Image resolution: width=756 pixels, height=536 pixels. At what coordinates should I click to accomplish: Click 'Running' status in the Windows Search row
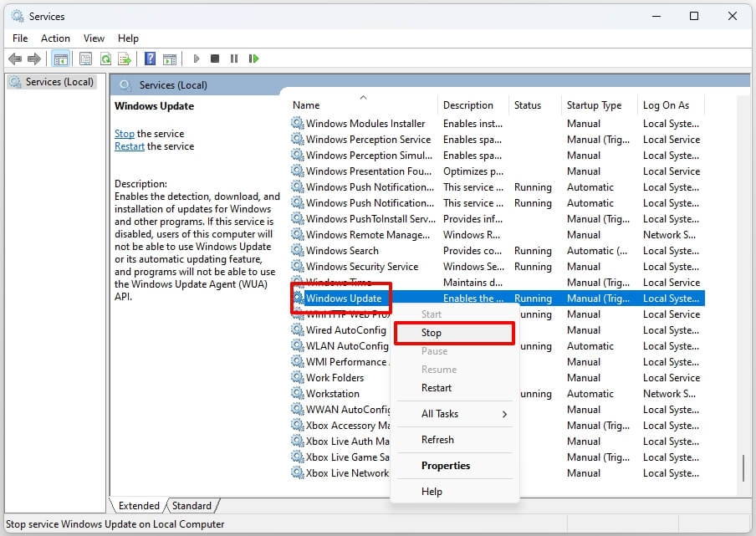[x=533, y=251]
